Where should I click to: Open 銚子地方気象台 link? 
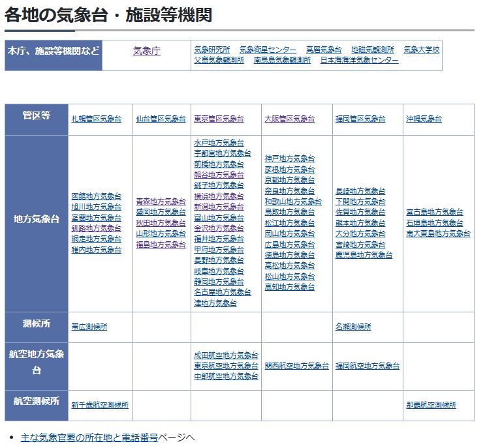(219, 185)
